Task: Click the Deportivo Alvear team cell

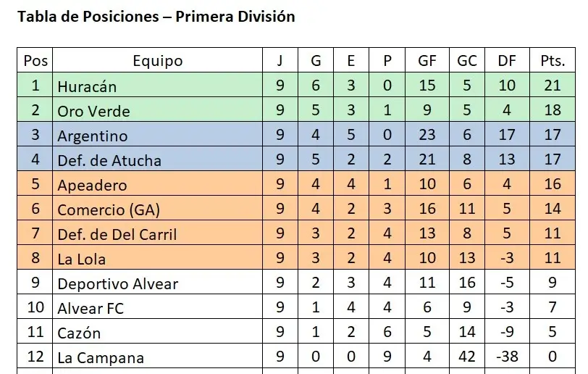Action: 117,283
